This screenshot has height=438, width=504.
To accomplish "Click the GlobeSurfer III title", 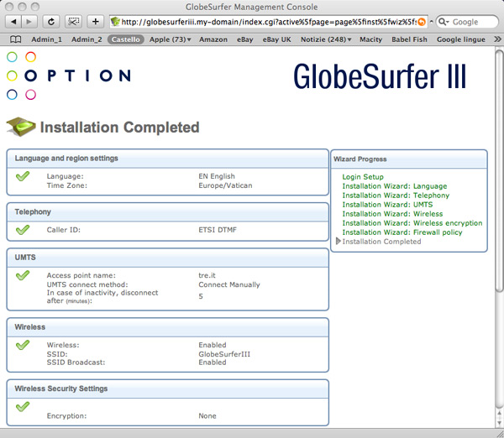I will tap(380, 76).
